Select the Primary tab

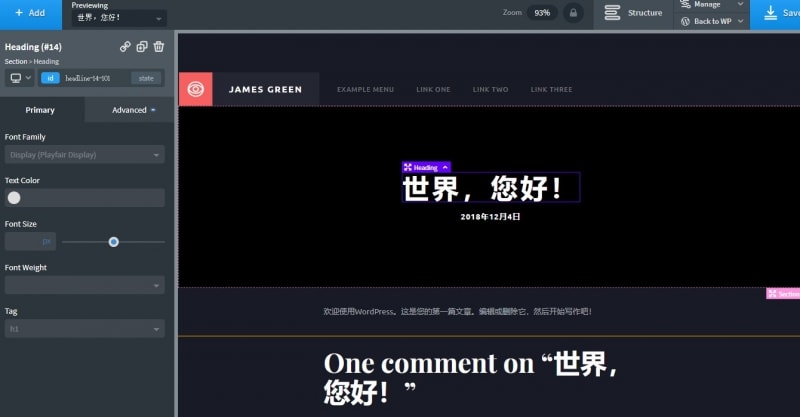[41, 110]
